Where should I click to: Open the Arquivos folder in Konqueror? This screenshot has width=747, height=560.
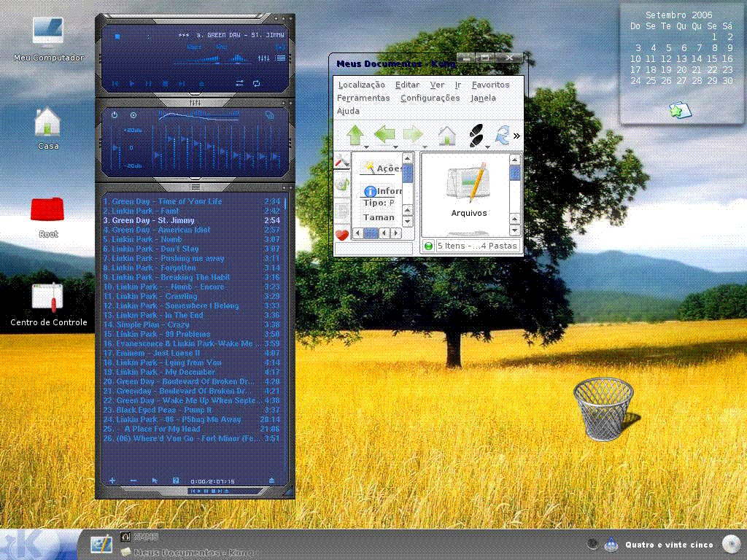[x=469, y=190]
